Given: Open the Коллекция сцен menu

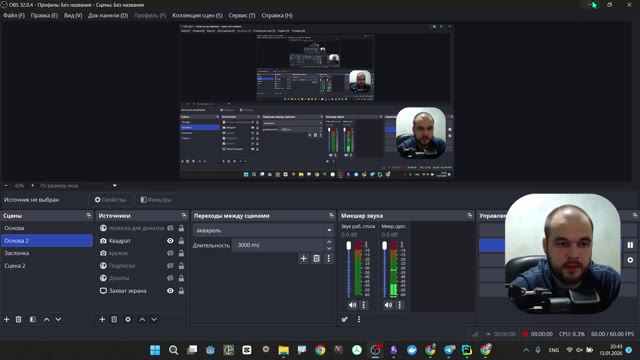Looking at the screenshot, I should coord(197,16).
